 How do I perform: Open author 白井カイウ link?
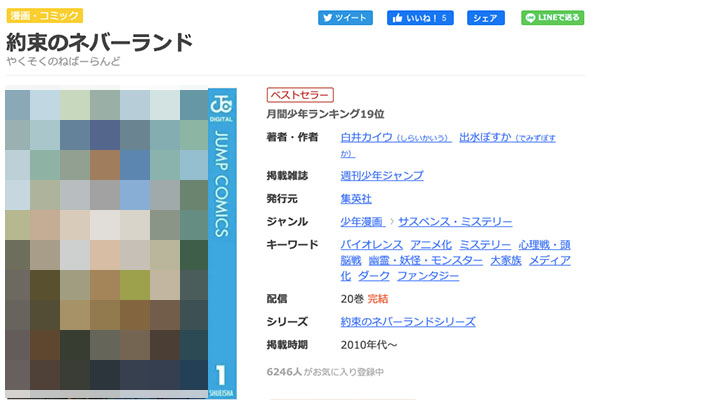[x=366, y=137]
